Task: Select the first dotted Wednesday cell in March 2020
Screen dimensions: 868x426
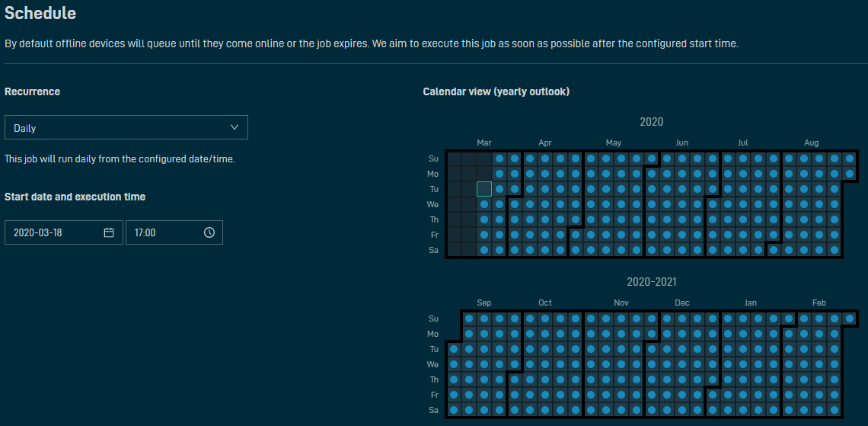Action: (x=484, y=204)
